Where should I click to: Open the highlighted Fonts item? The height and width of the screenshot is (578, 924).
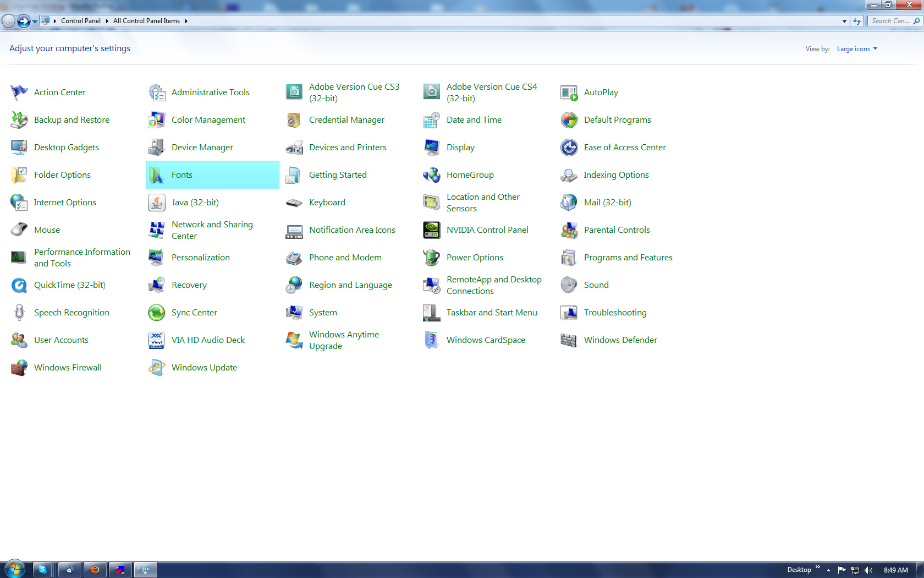(182, 175)
